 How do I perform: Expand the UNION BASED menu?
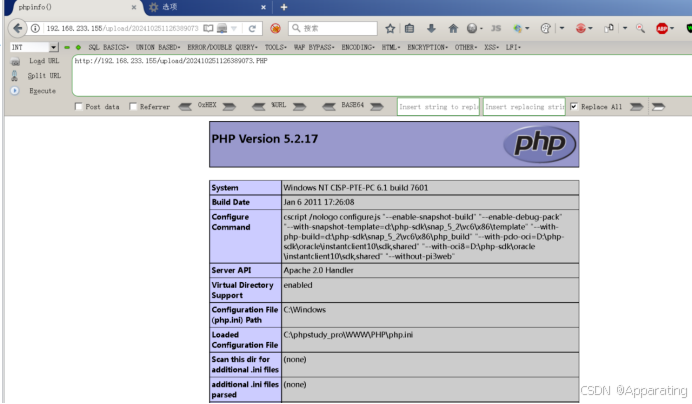click(158, 47)
